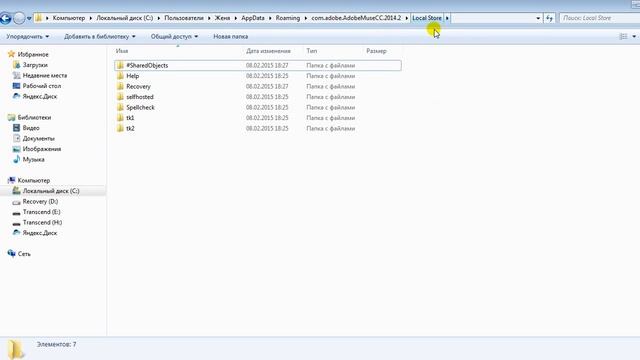This screenshot has width=640, height=360.
Task: Sort by the Размер column header
Action: 376,51
